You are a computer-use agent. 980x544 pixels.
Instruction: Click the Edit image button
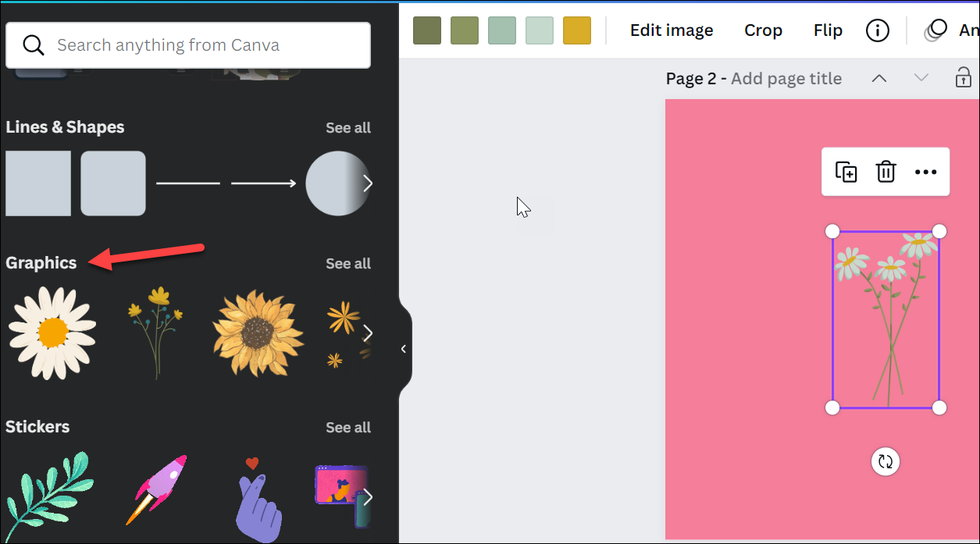[x=672, y=30]
